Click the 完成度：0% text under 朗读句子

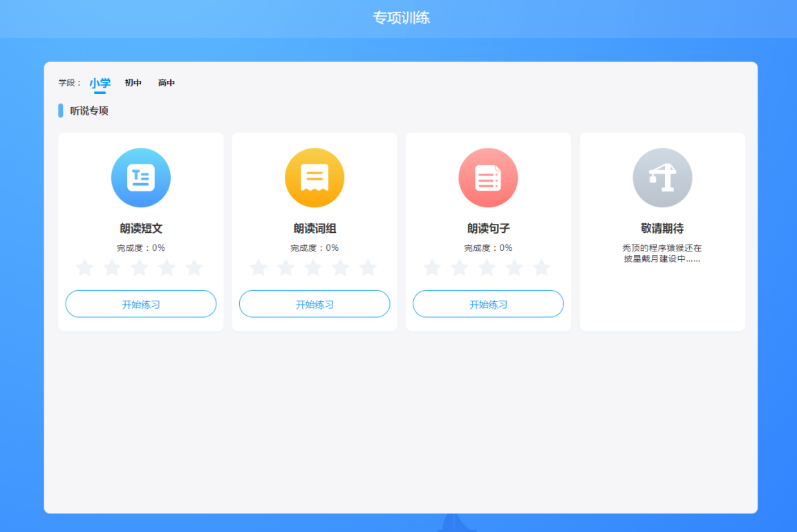488,248
